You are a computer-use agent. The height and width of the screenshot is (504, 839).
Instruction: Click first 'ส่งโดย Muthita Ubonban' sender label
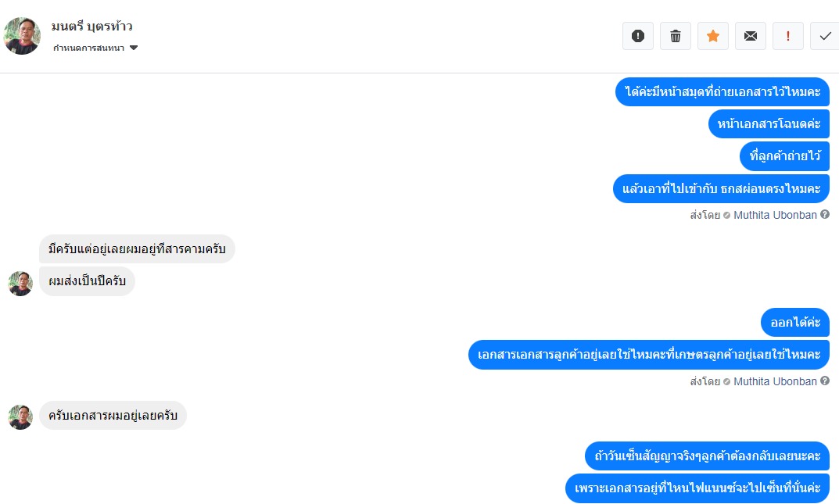click(x=754, y=215)
